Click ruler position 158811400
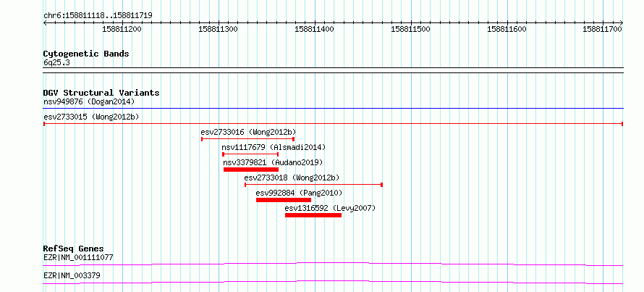Screen dimensions: 644x292 click(x=314, y=29)
